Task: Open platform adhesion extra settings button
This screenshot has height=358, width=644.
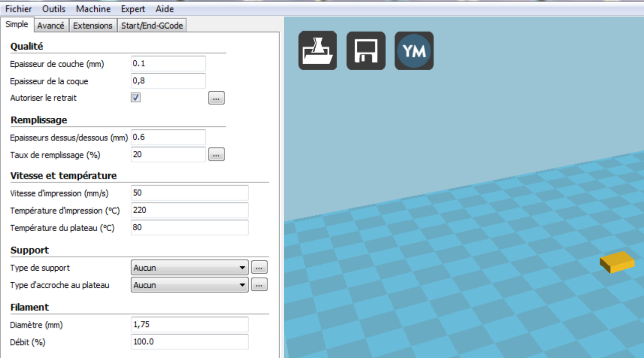Action: click(259, 285)
